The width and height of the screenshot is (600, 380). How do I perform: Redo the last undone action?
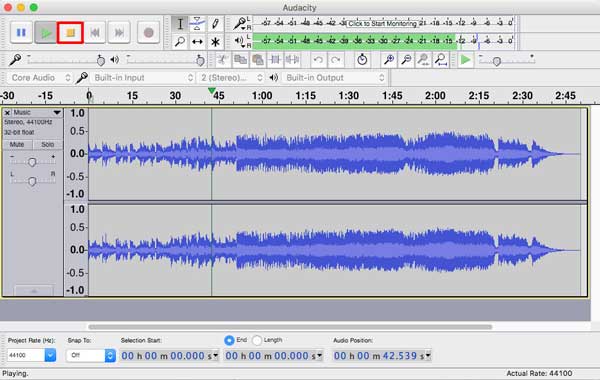click(x=336, y=60)
